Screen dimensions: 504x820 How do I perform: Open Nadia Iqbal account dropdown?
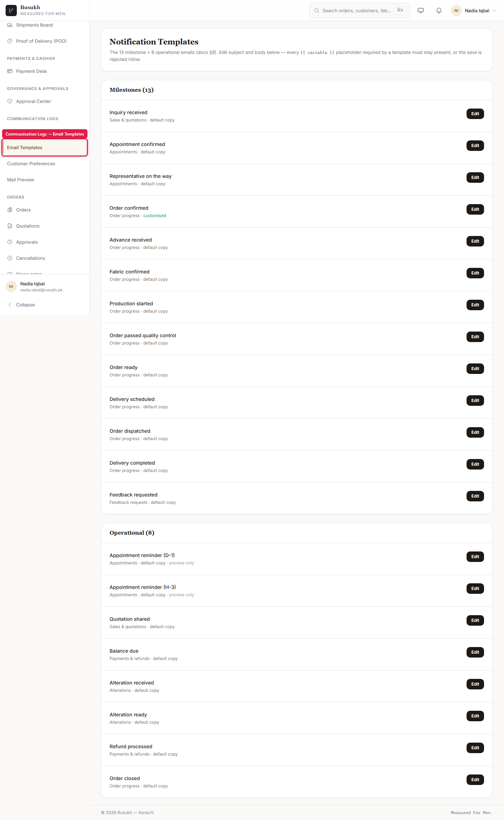click(x=474, y=11)
